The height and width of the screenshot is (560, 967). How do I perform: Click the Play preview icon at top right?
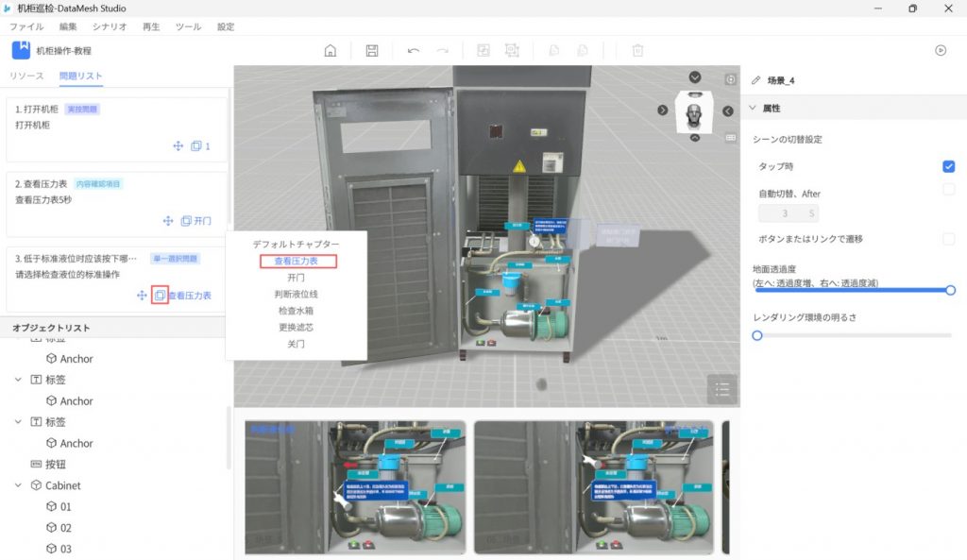(x=941, y=50)
